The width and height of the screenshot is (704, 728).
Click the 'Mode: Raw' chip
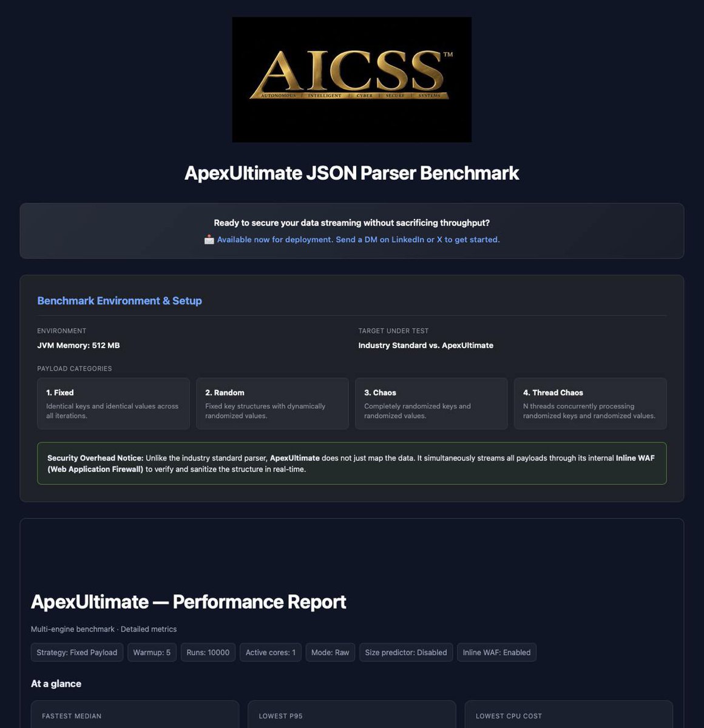tap(330, 653)
